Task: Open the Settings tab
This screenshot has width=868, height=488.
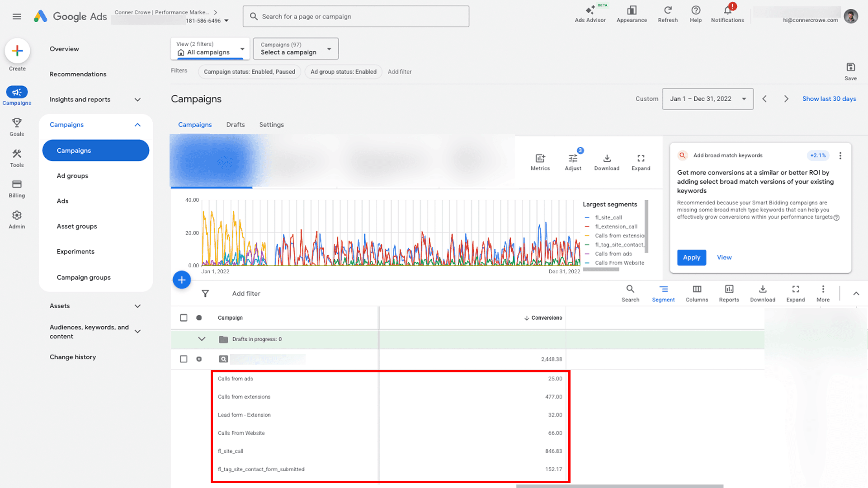Action: (271, 125)
